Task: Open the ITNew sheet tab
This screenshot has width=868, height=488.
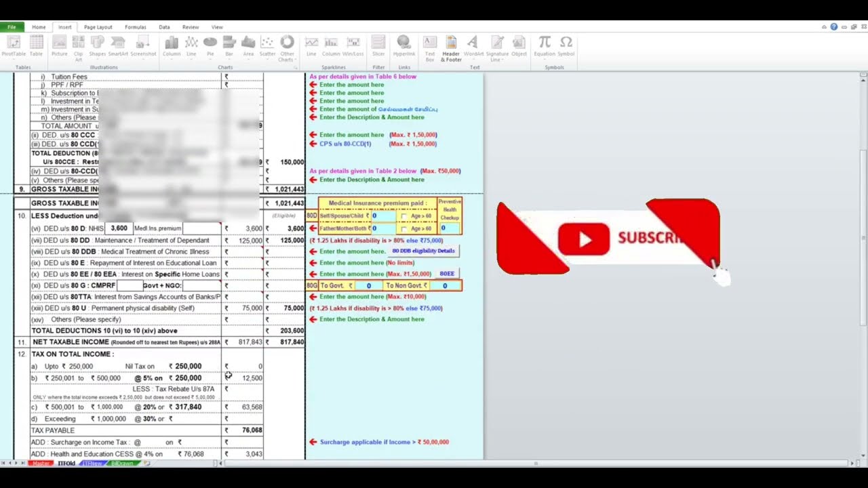Action: pos(92,464)
